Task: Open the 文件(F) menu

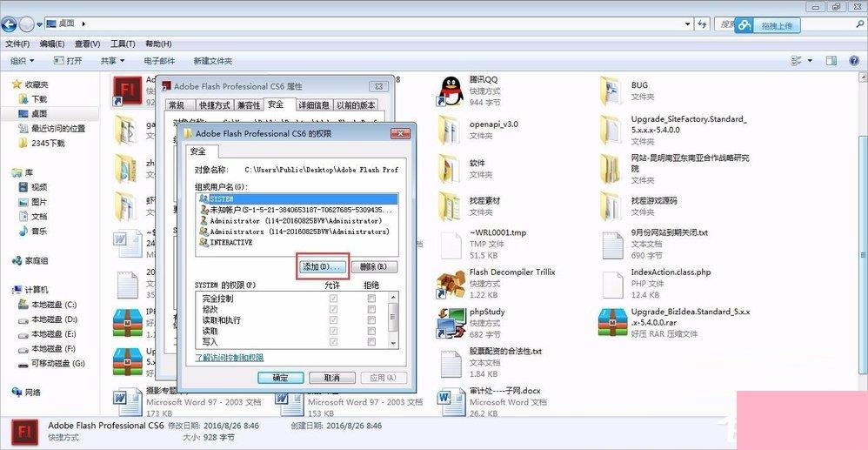Action: click(x=17, y=44)
